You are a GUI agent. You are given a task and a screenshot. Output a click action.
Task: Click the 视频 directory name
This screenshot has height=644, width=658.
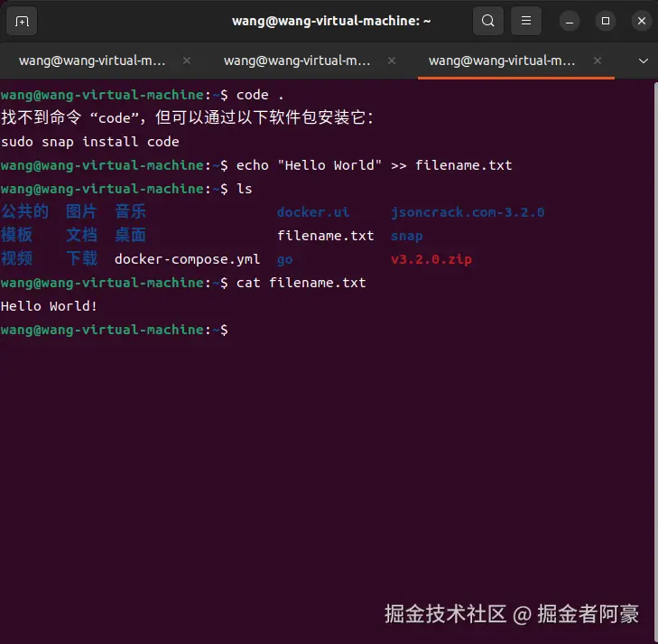click(17, 258)
